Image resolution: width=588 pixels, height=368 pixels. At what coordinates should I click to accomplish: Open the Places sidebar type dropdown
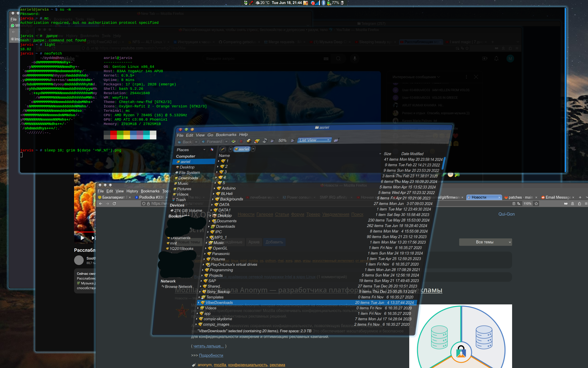point(204,149)
